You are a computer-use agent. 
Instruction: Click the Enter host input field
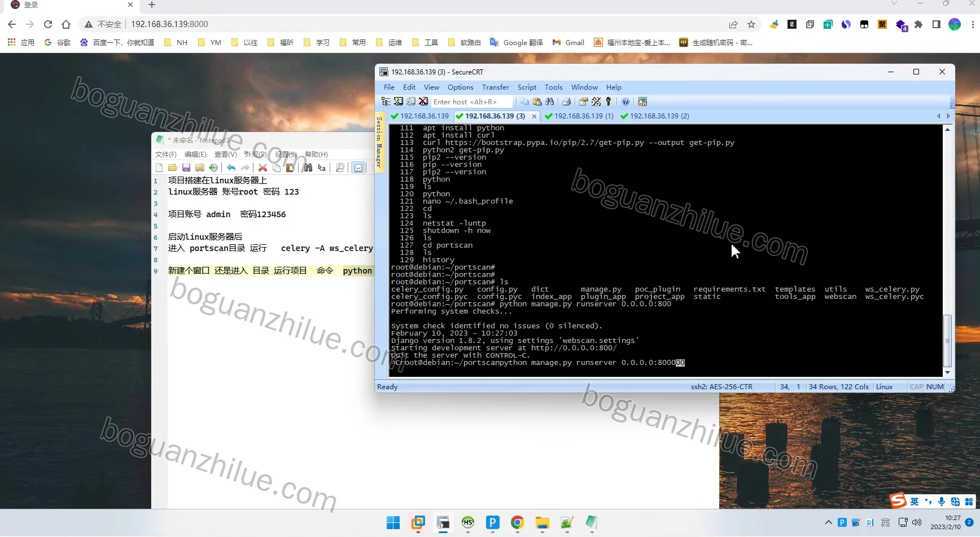click(472, 102)
